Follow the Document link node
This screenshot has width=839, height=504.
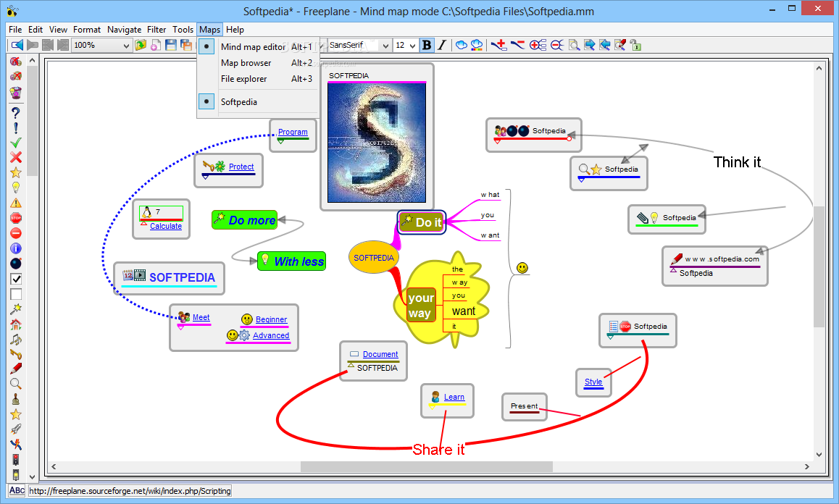click(380, 354)
